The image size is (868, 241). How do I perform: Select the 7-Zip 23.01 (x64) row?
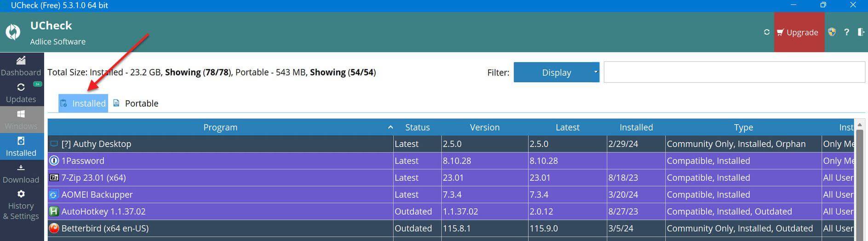pyautogui.click(x=451, y=178)
